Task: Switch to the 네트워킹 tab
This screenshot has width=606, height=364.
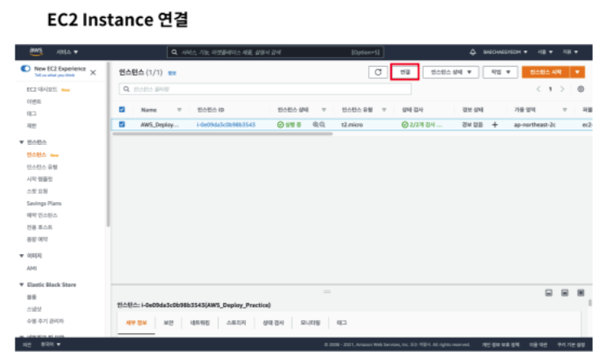Action: [x=200, y=322]
